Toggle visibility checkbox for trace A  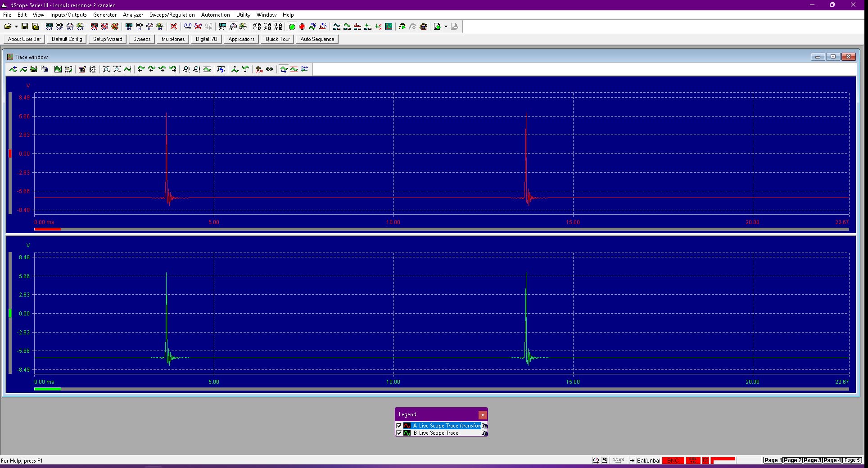coord(399,426)
